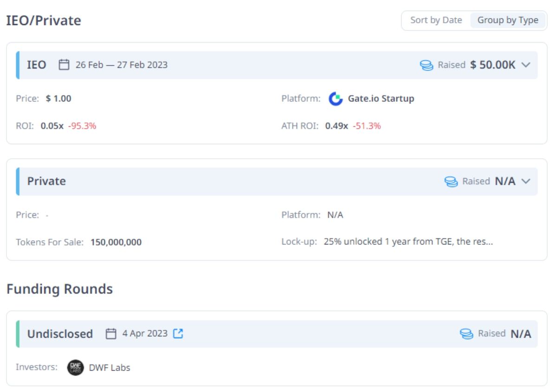Open the Gate.io Startup platform link

(381, 99)
